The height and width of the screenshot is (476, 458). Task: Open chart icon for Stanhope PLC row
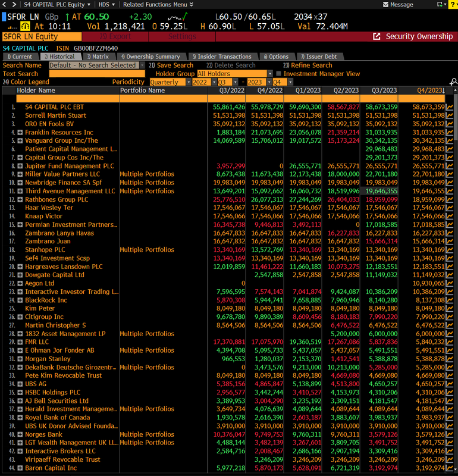450,249
